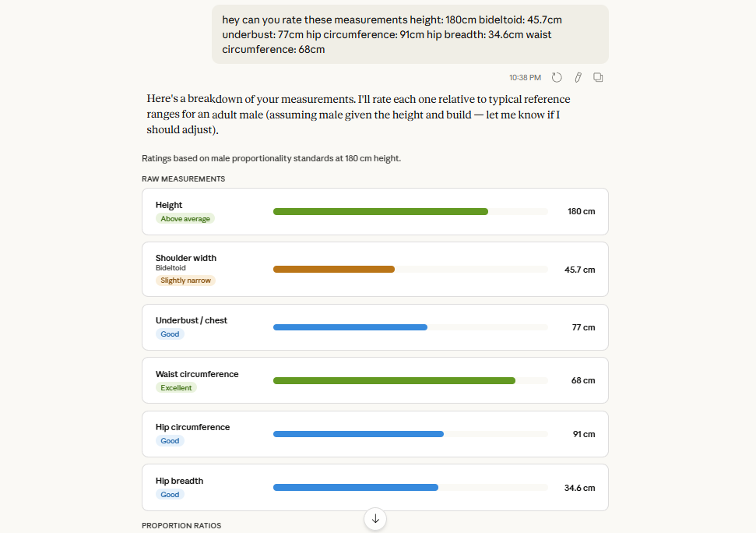Click the 45.7 cm shoulder value
Screen dimensions: 756x533
click(x=579, y=270)
